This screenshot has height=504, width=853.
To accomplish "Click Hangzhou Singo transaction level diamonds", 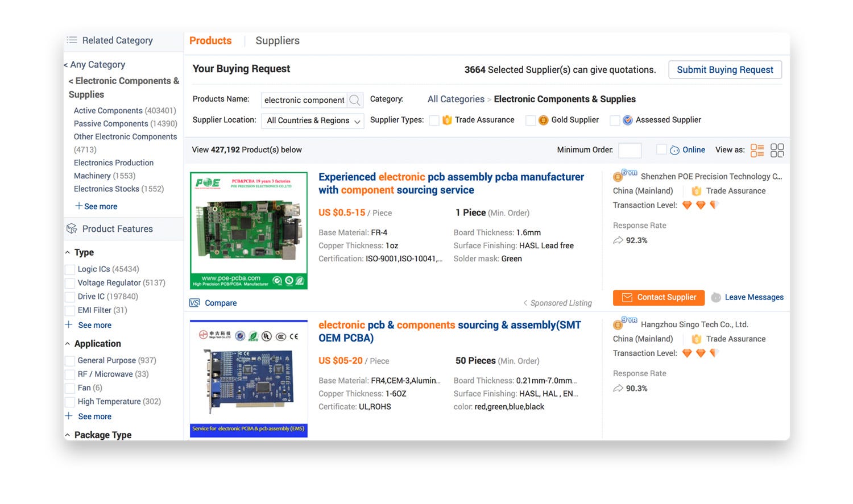I will [701, 353].
